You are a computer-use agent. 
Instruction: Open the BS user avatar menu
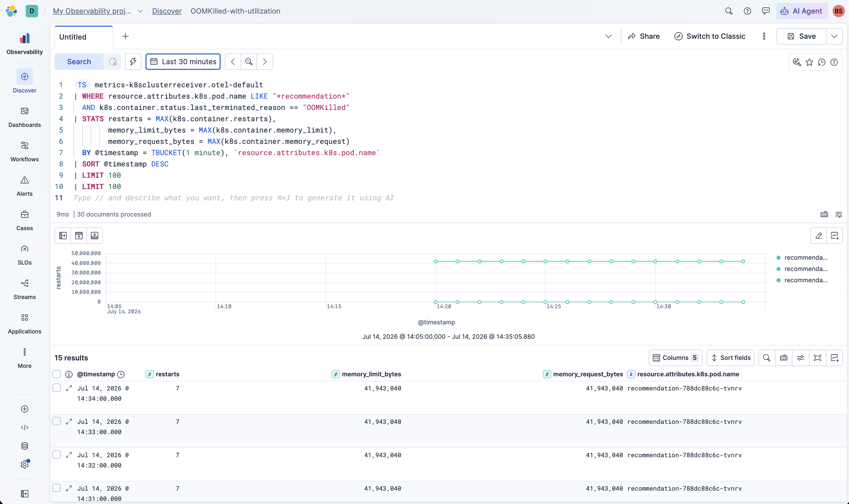(x=838, y=11)
